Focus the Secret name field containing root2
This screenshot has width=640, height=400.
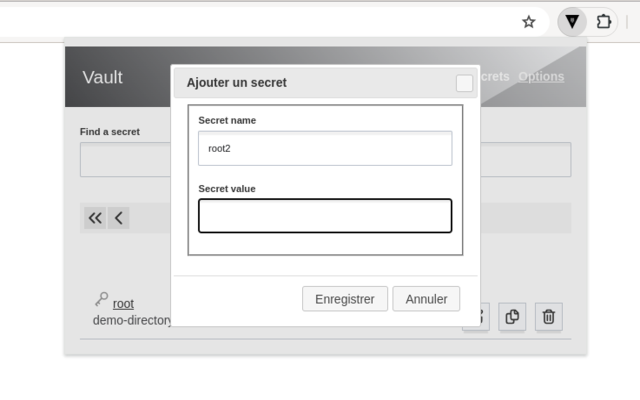click(325, 149)
